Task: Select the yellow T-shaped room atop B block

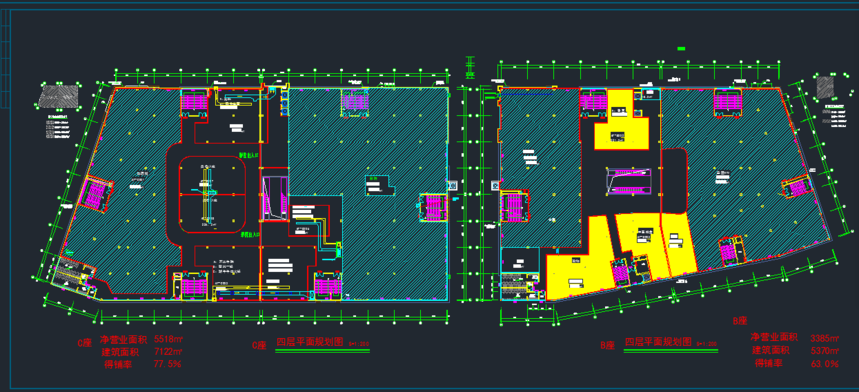Action: coord(621,119)
